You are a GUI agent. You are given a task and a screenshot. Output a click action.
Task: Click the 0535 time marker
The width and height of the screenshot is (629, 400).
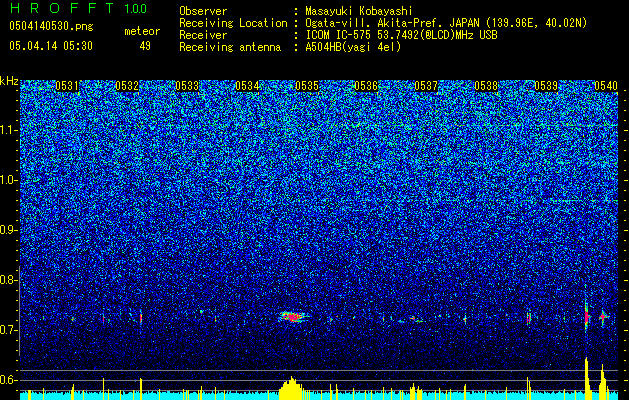[307, 86]
